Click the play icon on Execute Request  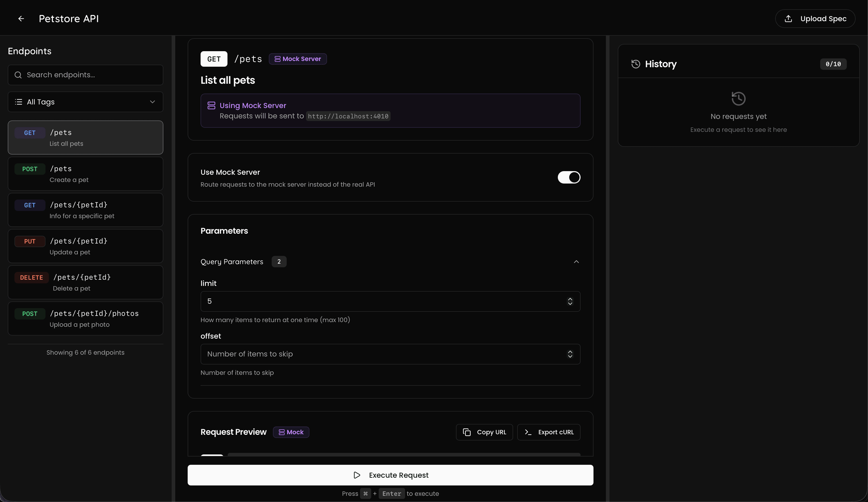[357, 475]
